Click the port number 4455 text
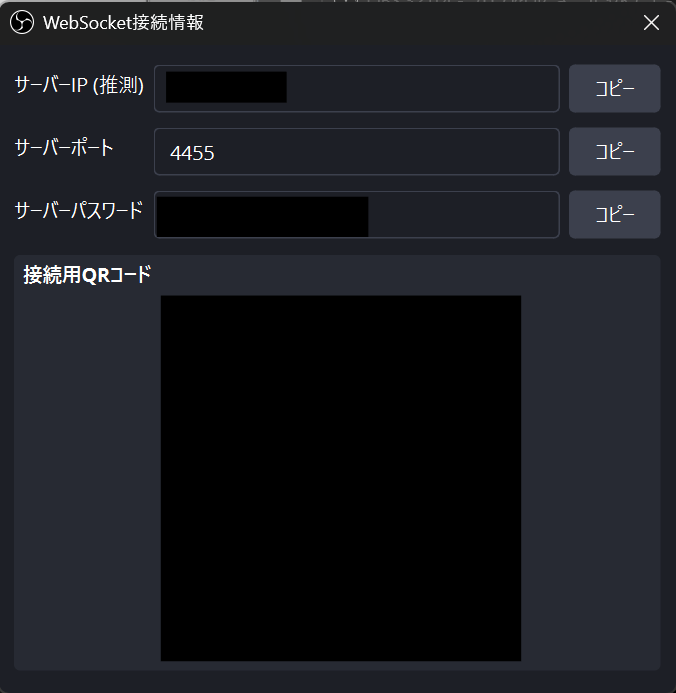 (192, 153)
